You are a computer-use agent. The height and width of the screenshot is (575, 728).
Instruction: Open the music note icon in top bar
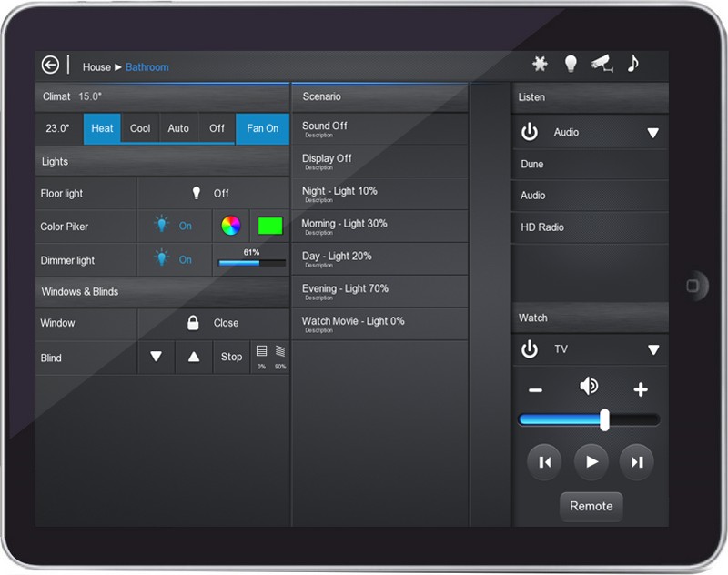[634, 64]
